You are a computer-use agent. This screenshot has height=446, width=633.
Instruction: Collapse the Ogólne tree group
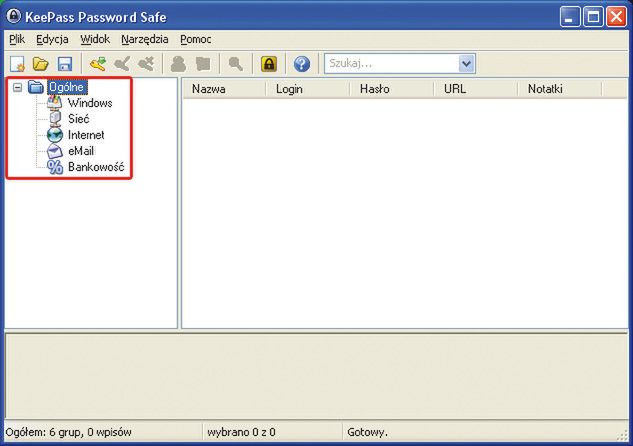17,87
